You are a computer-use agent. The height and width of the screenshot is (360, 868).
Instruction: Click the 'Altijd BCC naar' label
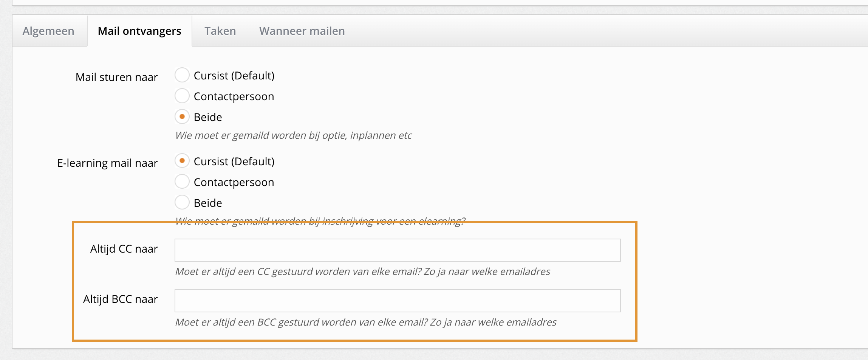pyautogui.click(x=120, y=299)
